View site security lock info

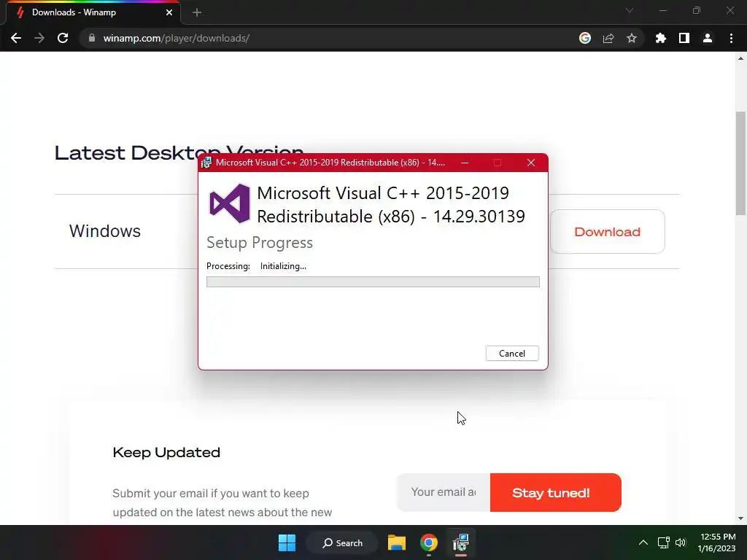(92, 38)
